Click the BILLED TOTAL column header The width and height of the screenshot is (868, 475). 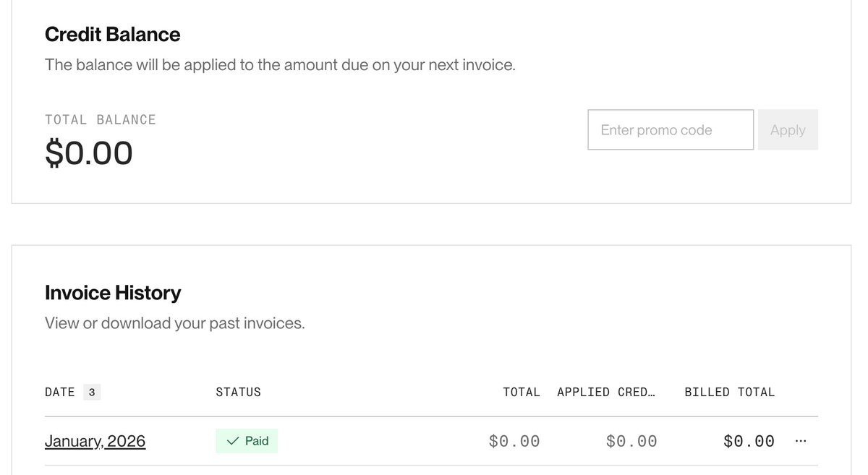coord(729,392)
